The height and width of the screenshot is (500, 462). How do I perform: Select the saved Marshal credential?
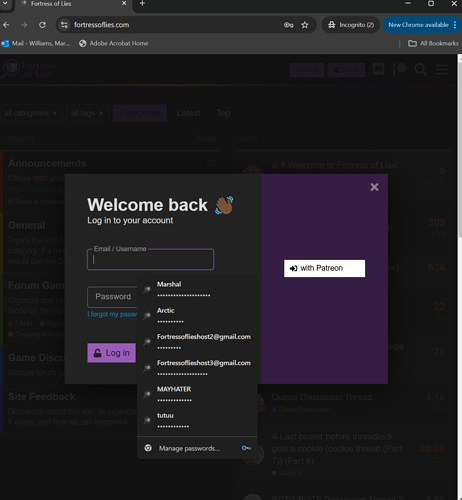pyautogui.click(x=197, y=289)
